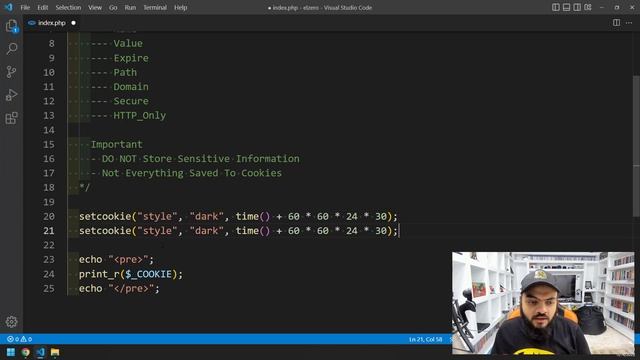Open the Manage gear settings menu
This screenshot has height=360, width=640.
point(11,322)
